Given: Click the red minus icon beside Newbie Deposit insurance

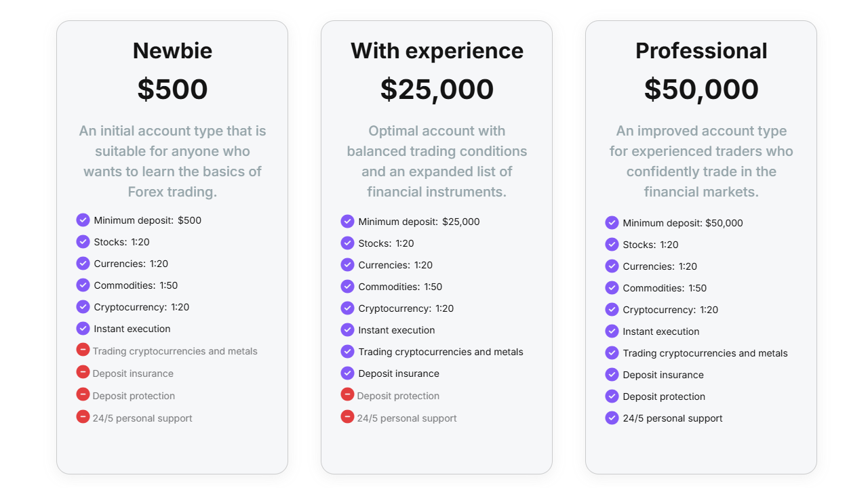Looking at the screenshot, I should pos(83,371).
